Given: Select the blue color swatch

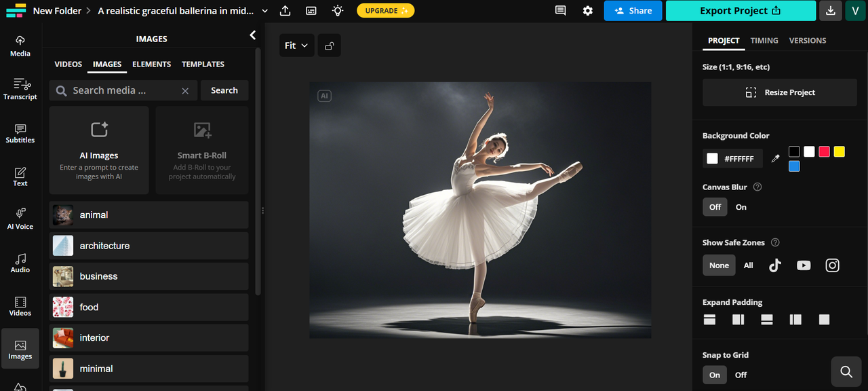Looking at the screenshot, I should 794,166.
